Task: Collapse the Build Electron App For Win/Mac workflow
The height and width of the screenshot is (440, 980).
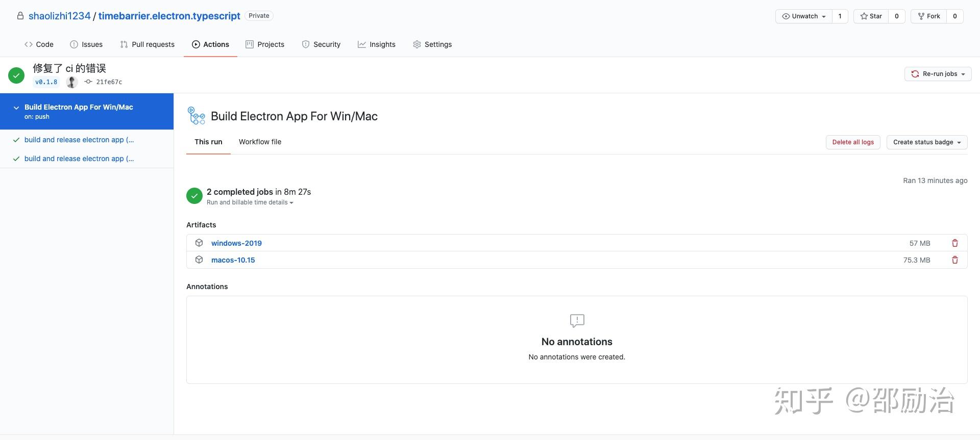Action: (x=16, y=108)
